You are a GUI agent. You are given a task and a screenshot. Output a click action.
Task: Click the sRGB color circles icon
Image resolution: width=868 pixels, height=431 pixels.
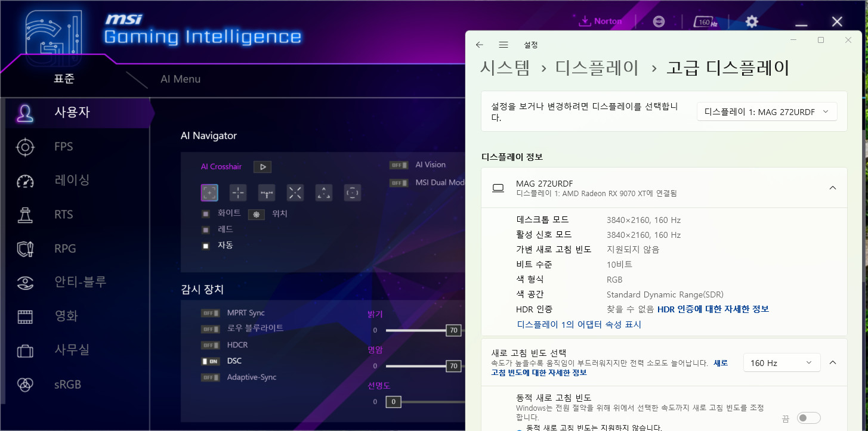25,385
